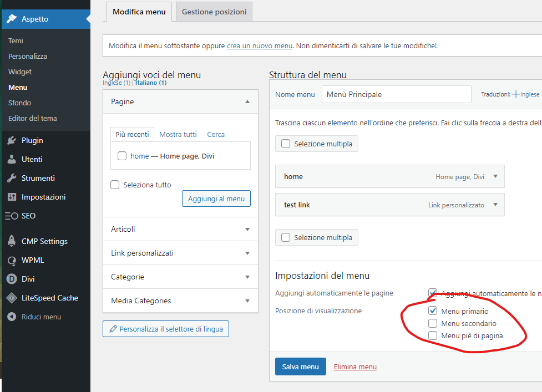
Task: Click the Impostazioni settings sliders icon
Action: (x=12, y=197)
